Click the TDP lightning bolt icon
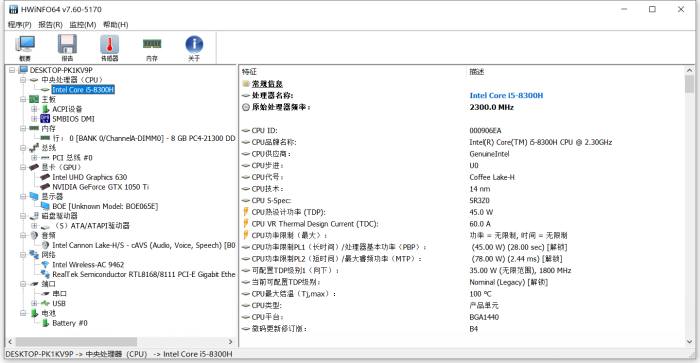 coord(246,212)
